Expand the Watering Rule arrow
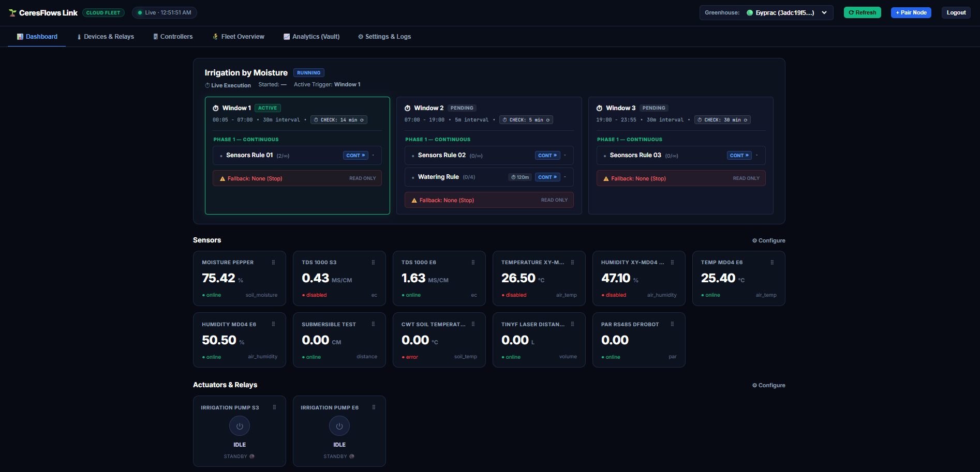 [565, 177]
